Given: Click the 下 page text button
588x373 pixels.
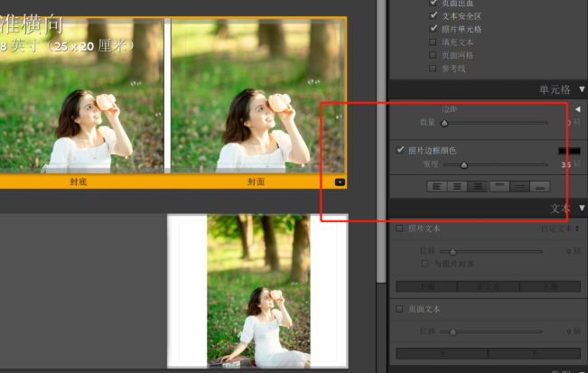Looking at the screenshot, I should click(x=535, y=353).
